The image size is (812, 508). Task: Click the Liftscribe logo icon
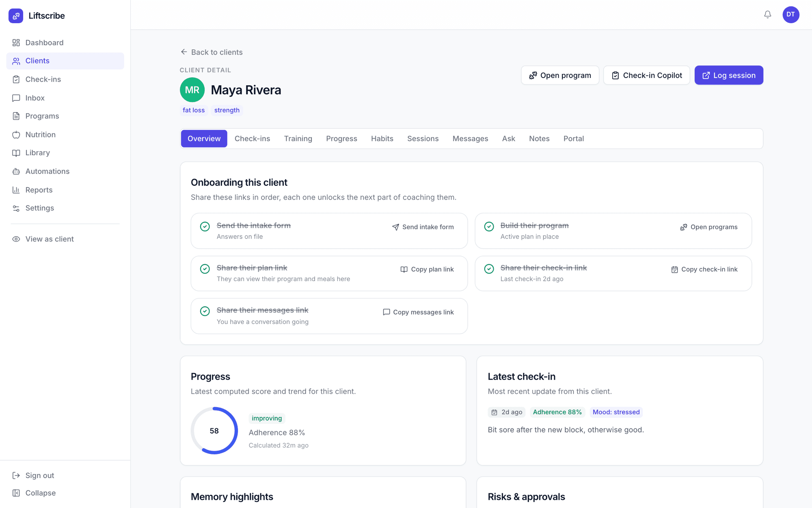point(16,16)
